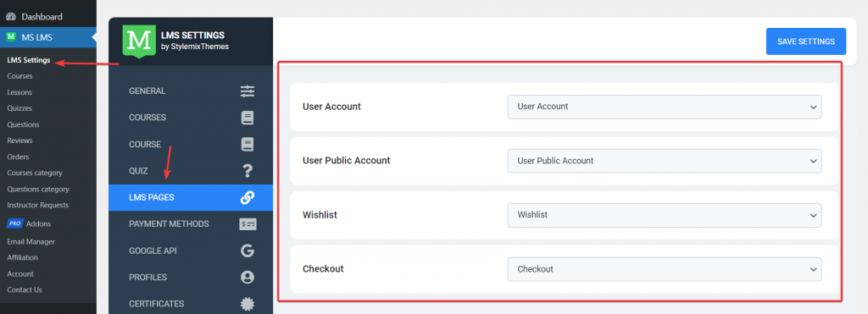Image resolution: width=868 pixels, height=314 pixels.
Task: Click the Wishlist field label
Action: [320, 215]
